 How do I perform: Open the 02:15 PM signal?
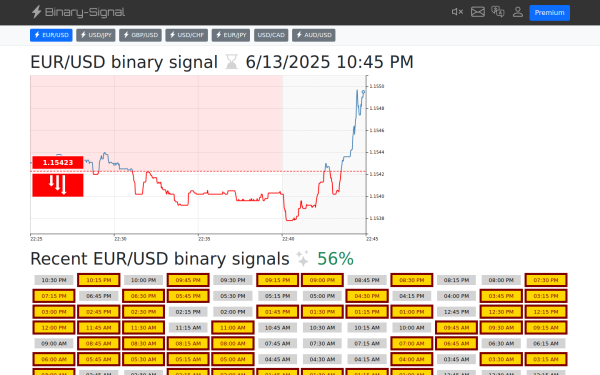coord(188,312)
